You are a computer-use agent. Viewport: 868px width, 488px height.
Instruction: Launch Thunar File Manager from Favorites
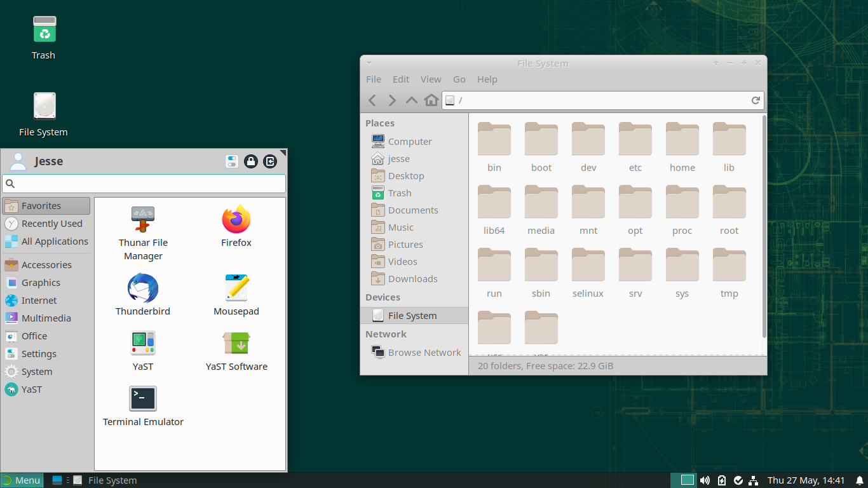coord(143,233)
